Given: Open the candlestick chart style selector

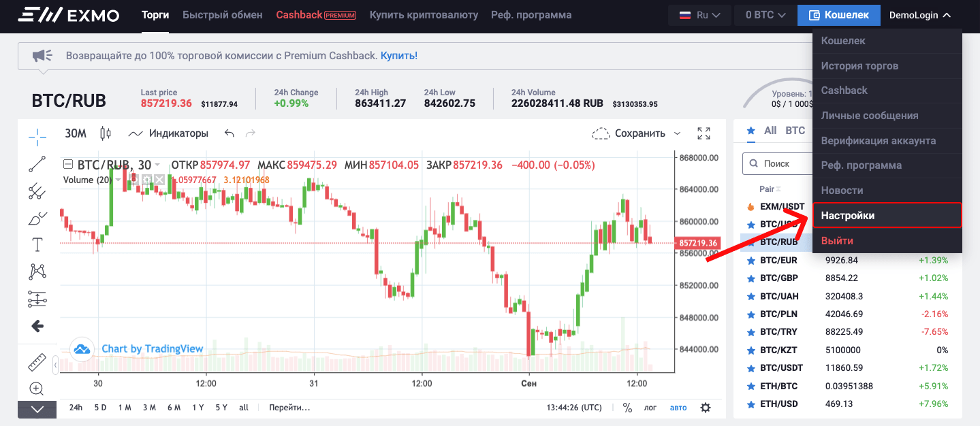Looking at the screenshot, I should click(x=105, y=133).
